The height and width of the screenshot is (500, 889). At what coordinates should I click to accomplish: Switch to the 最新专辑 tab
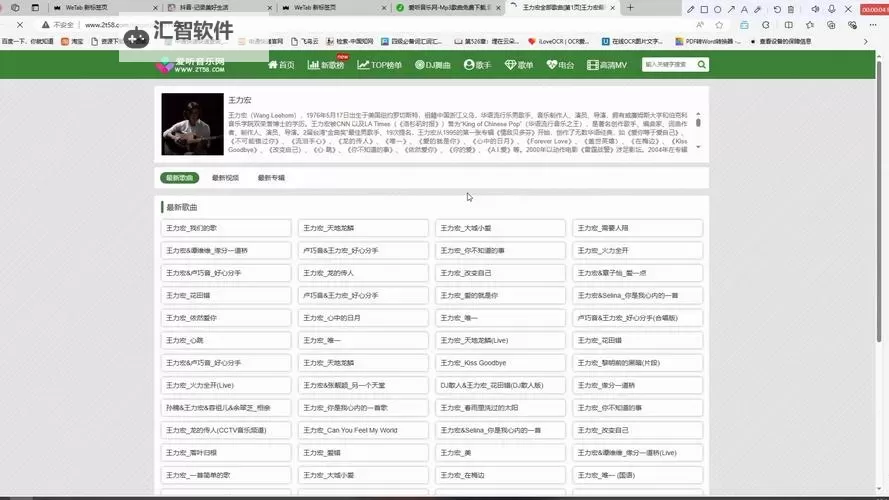pyautogui.click(x=271, y=177)
